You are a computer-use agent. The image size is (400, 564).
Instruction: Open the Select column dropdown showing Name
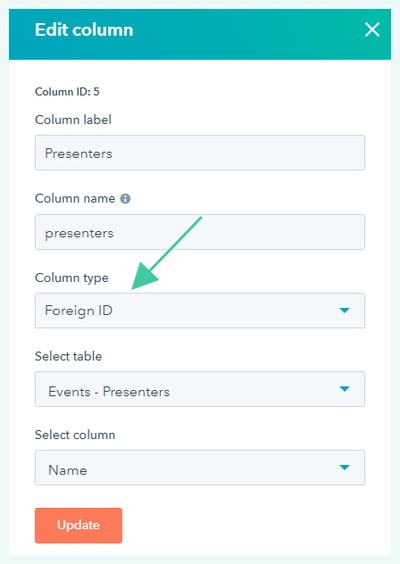[x=200, y=468]
